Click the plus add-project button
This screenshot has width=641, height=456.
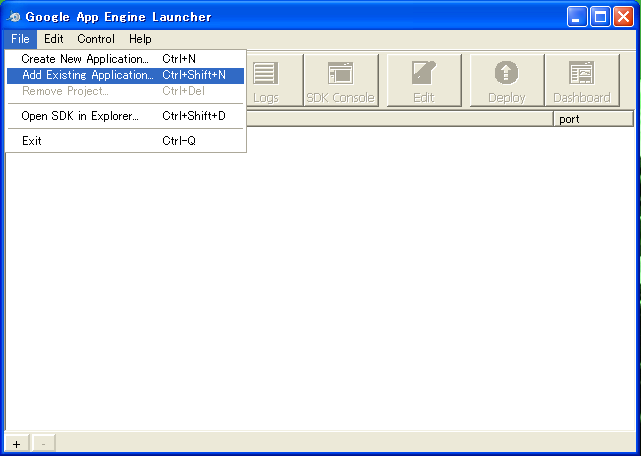coord(16,444)
